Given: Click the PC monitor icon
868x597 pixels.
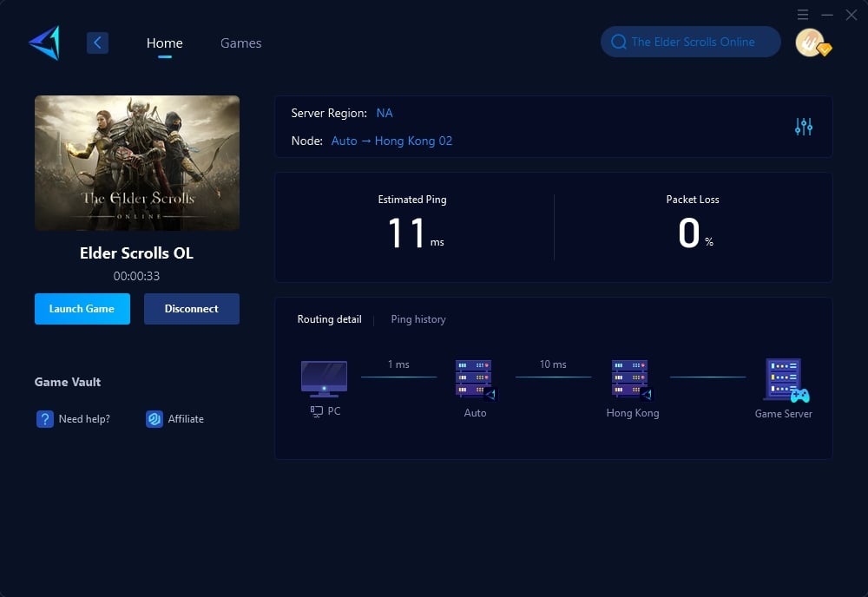Looking at the screenshot, I should pyautogui.click(x=324, y=379).
